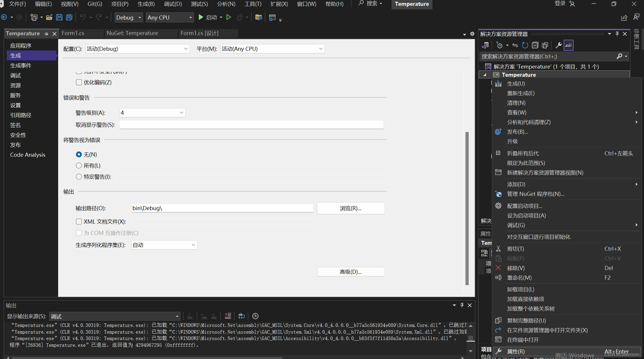Click the 高级(D)... button
Viewport: 644px width, 359px height.
(351, 272)
